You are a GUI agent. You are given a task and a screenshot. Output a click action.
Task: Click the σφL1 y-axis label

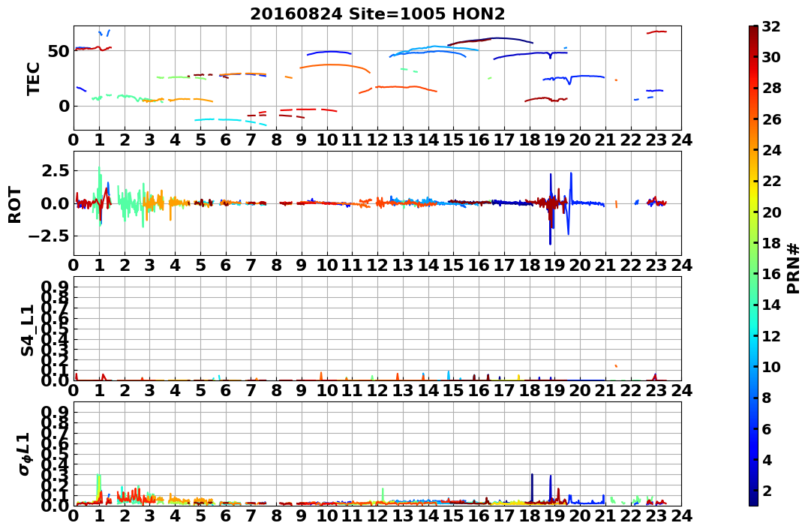[24, 454]
